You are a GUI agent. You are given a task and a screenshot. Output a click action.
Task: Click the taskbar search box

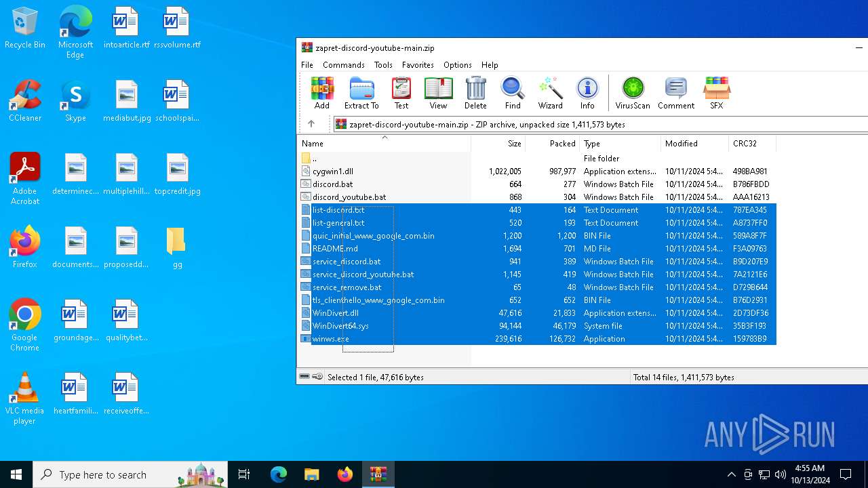[130, 474]
